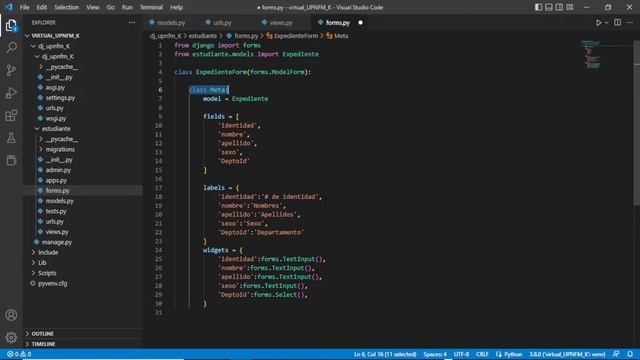The image size is (640, 360).
Task: Open the Run menu
Action: [127, 7]
